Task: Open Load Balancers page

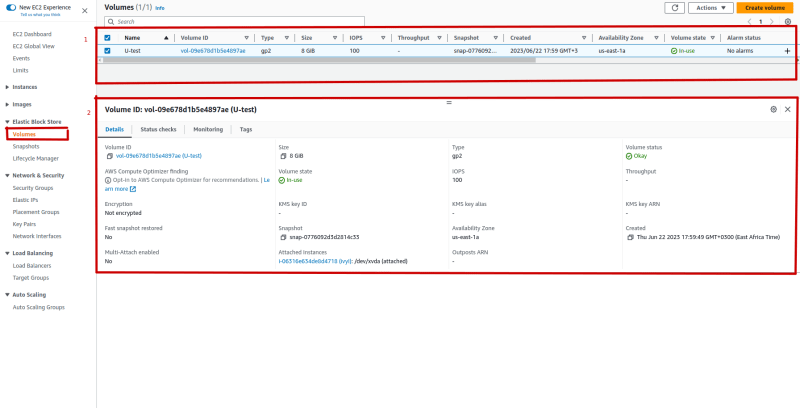Action: point(32,266)
